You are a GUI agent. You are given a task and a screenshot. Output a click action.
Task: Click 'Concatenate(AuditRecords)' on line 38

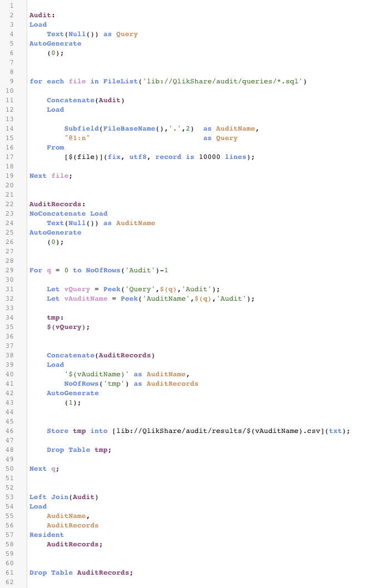(101, 355)
